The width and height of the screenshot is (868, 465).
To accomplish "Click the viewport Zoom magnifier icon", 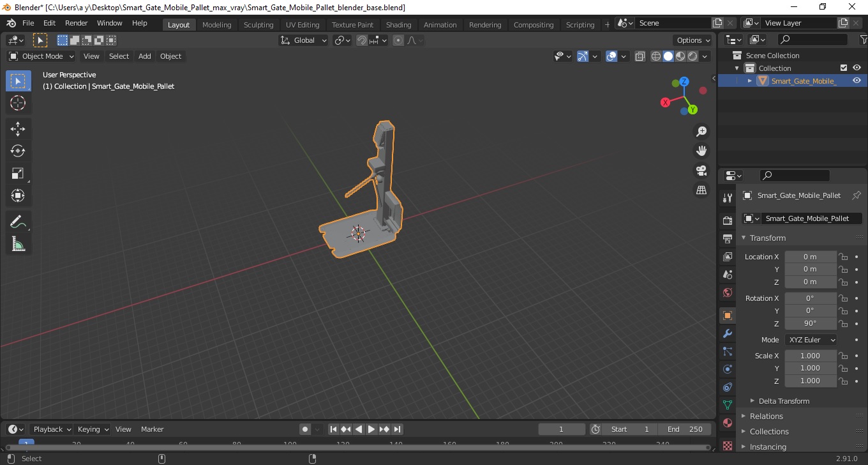I will click(701, 132).
